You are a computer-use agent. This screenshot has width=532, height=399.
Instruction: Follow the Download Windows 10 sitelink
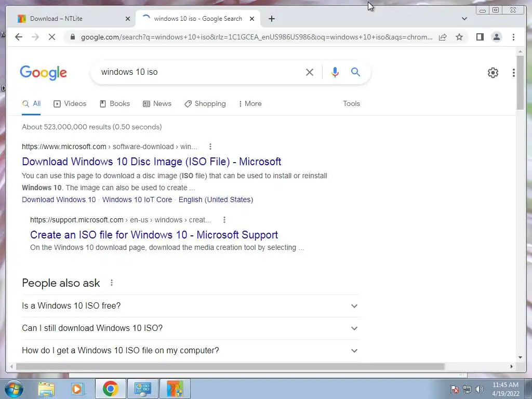[x=59, y=199]
